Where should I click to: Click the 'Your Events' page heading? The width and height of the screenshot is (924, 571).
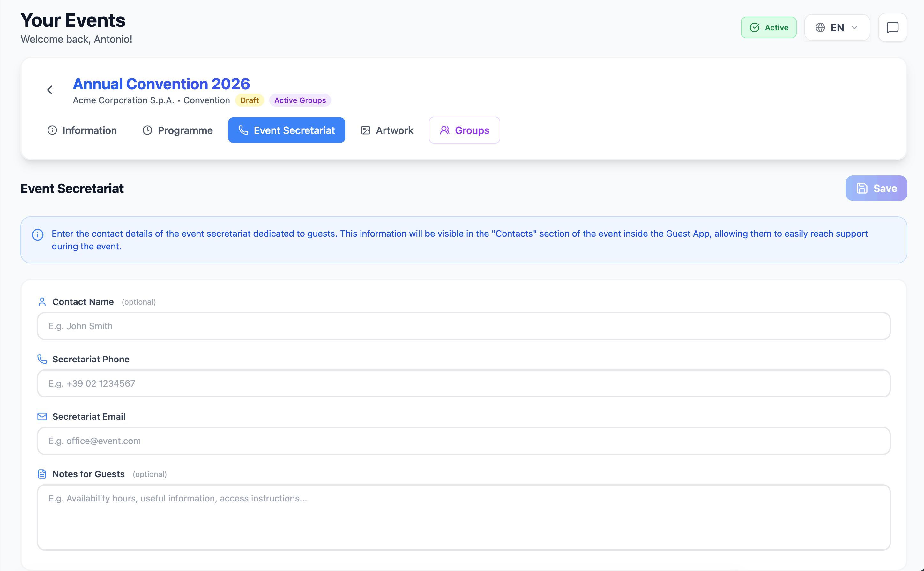[73, 20]
